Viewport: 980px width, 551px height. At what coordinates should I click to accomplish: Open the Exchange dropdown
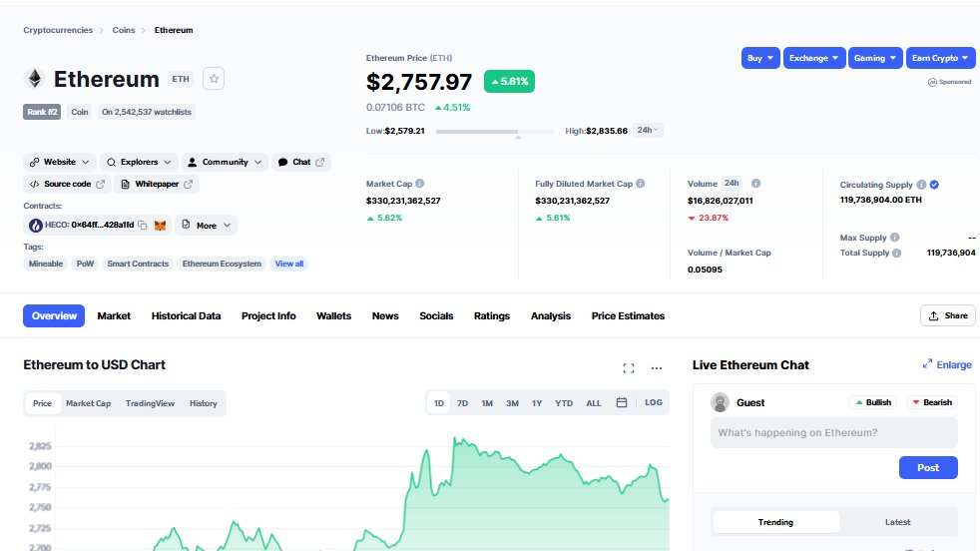tap(814, 58)
